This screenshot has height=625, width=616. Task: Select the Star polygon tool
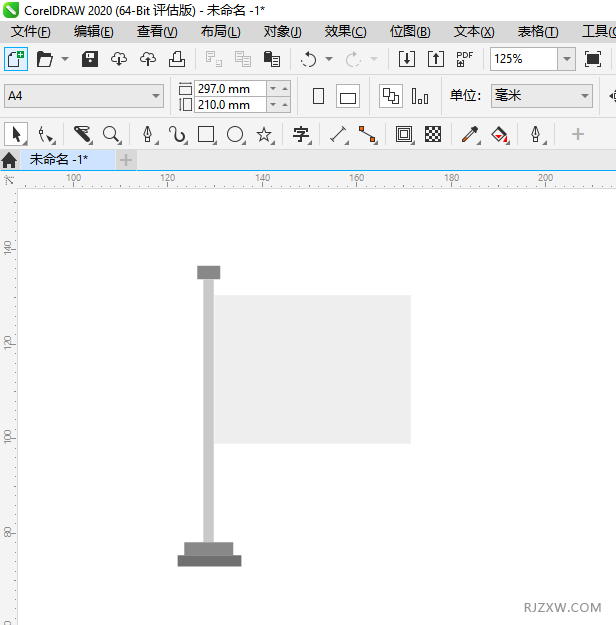pos(264,134)
